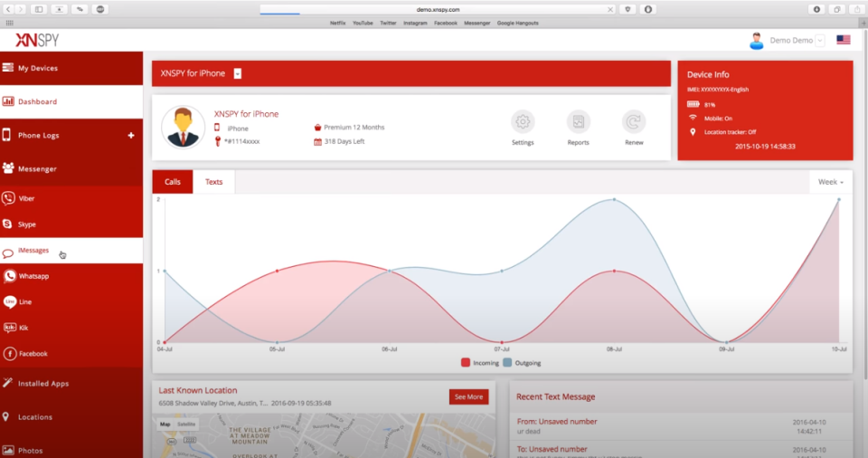Open Messenger section in sidebar
The image size is (868, 458).
(71, 168)
